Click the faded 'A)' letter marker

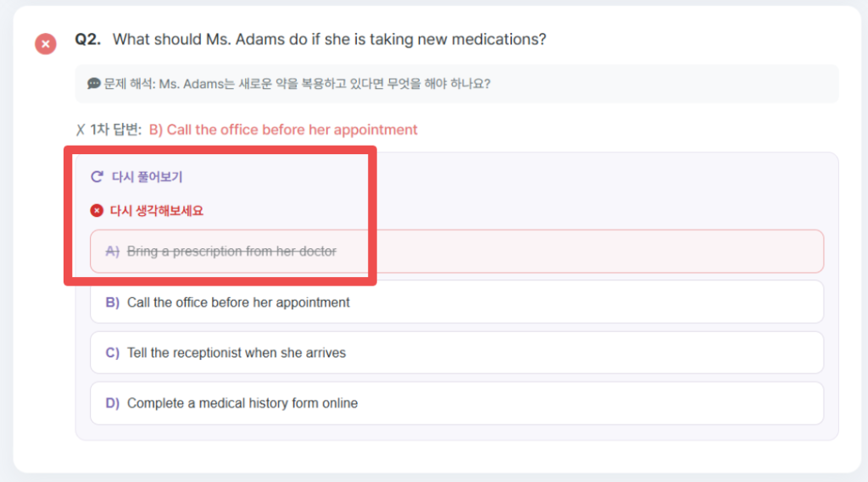click(x=112, y=252)
